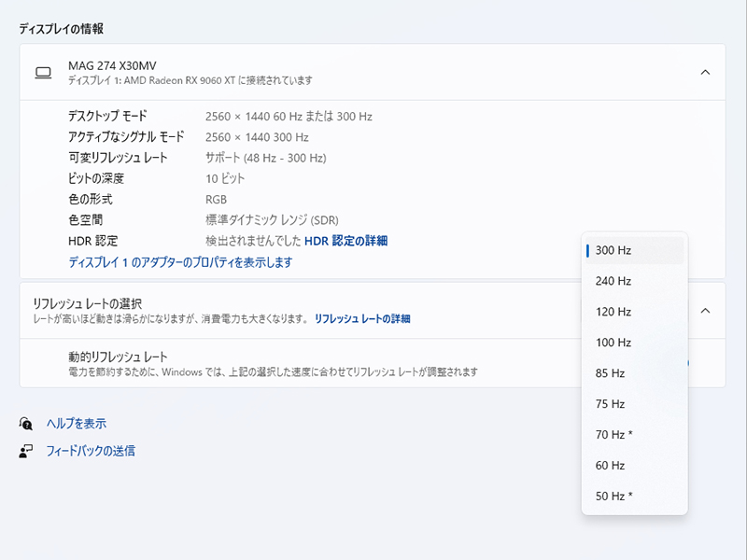
Task: Click the HDR 認定 label
Action: (92, 241)
